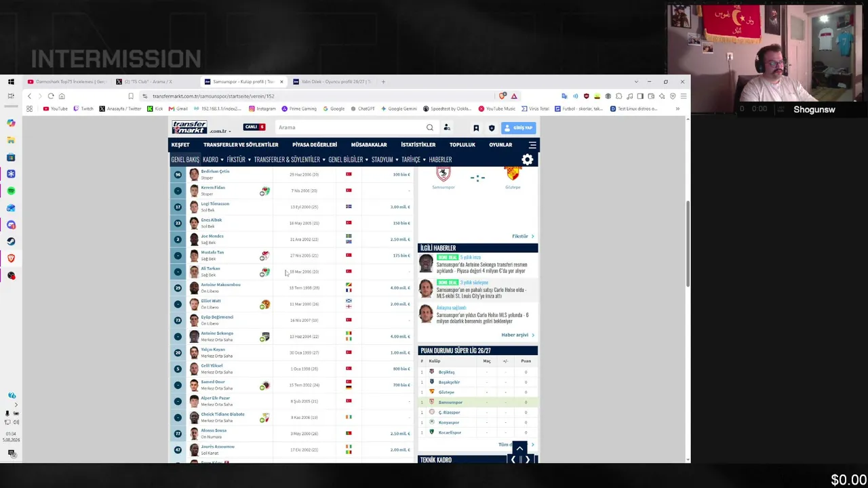Open the CANLI live scores badge
Screen dimensions: 868x488
[254, 127]
